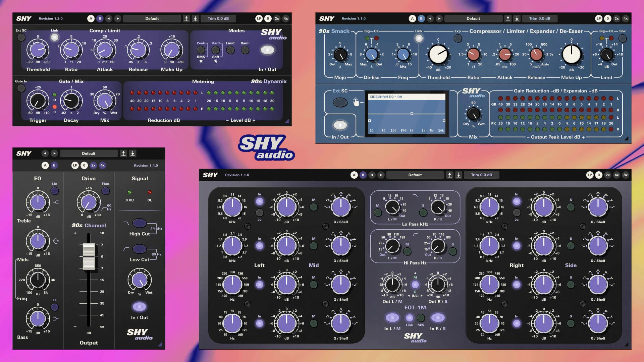
Task: Toggle In / Out bypass in 90s Dynamix
Action: [x=267, y=50]
